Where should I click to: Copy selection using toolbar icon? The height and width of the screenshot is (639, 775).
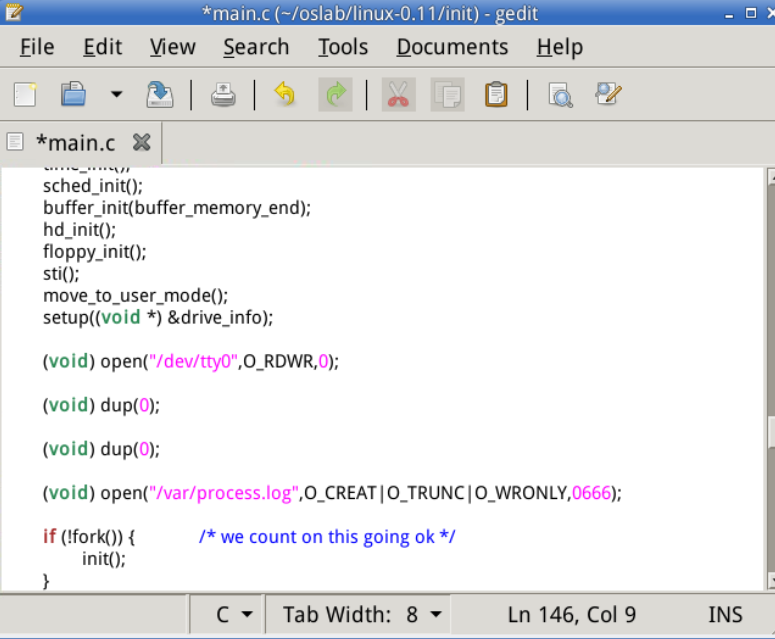(447, 94)
